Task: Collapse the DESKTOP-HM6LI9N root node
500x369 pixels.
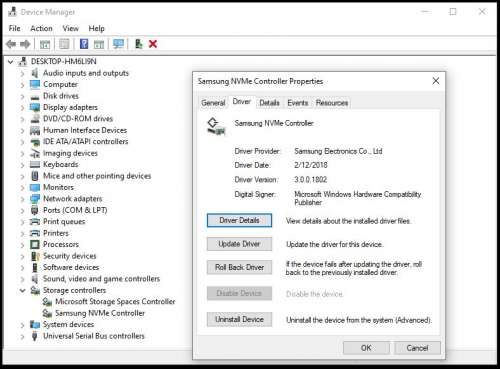Action: (11, 62)
